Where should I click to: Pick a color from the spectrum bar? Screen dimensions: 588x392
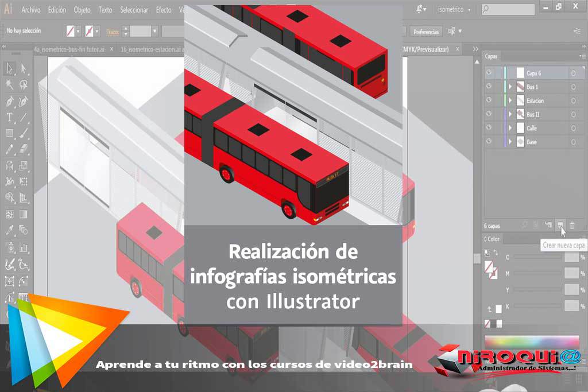(532, 342)
